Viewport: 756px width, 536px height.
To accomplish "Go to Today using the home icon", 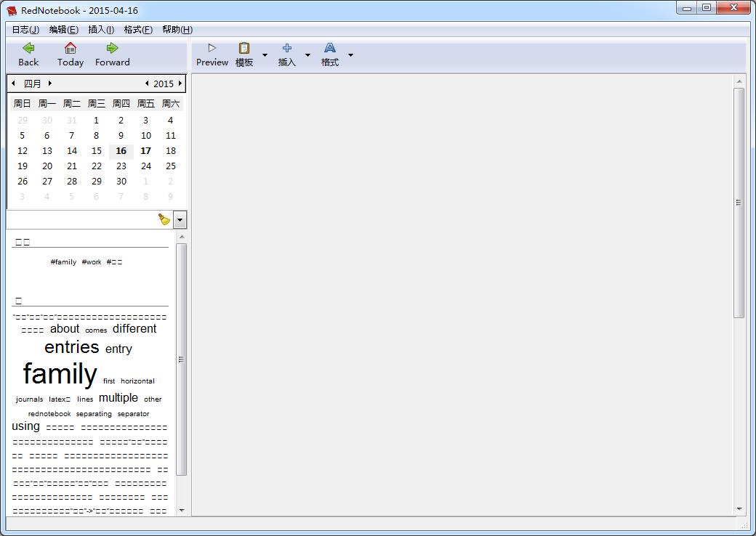I will (x=71, y=48).
